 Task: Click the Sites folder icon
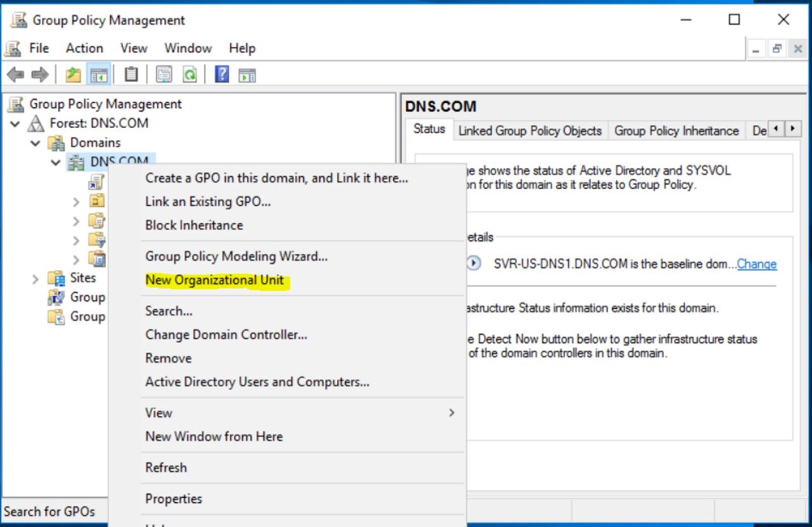point(56,278)
